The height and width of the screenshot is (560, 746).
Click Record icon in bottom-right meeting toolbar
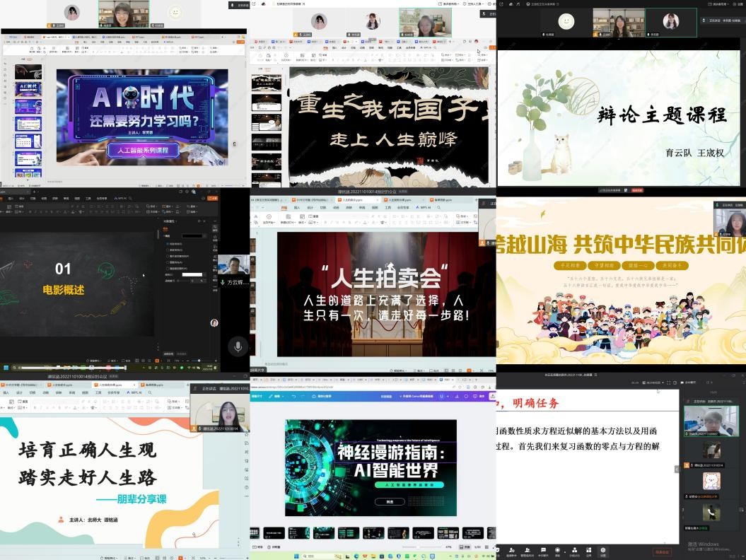coord(557,550)
